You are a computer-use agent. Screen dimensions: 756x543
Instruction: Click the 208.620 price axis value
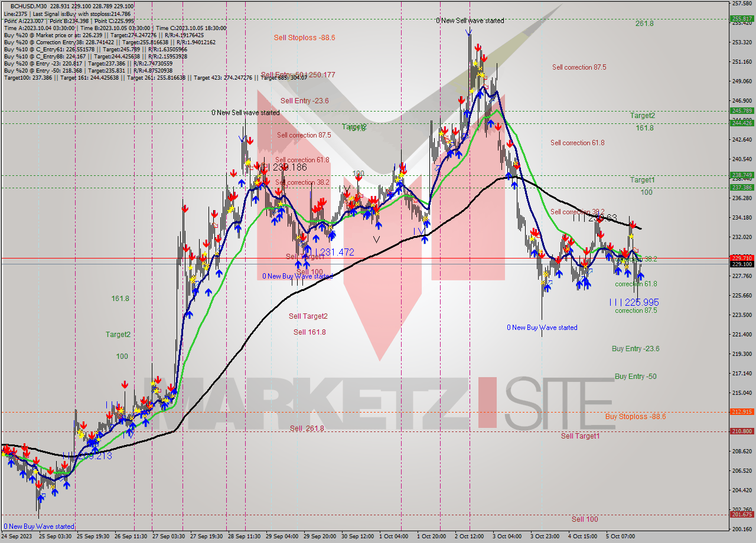(x=742, y=451)
